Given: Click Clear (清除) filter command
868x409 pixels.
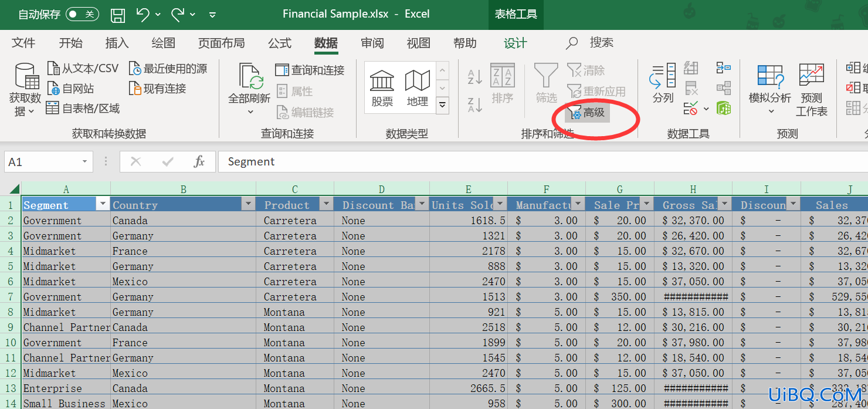Looking at the screenshot, I should (x=586, y=70).
